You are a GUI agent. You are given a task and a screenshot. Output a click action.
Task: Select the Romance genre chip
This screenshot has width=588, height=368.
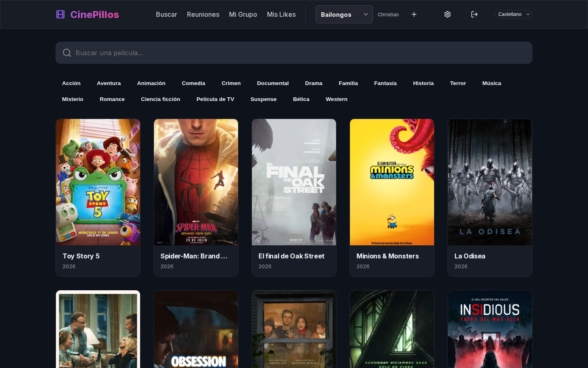tap(112, 99)
